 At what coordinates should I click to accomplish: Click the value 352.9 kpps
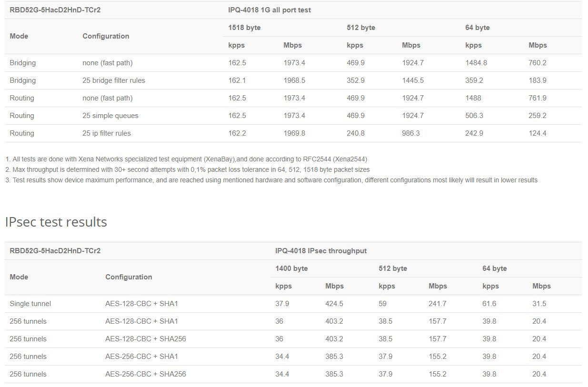(356, 80)
